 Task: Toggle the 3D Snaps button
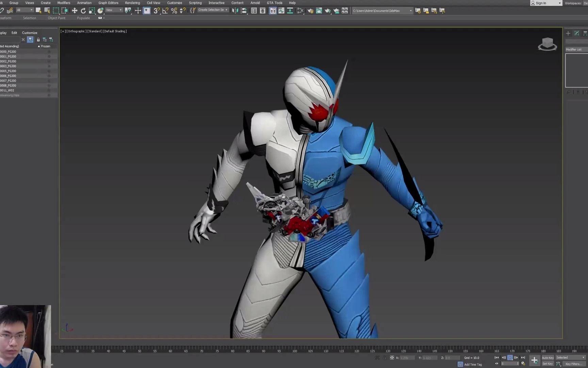point(156,11)
